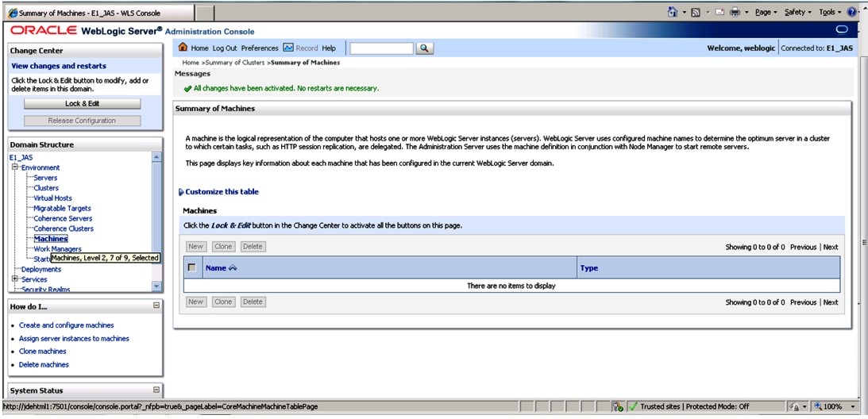This screenshot has height=419, width=868.
Task: Open Create and configure machines help link
Action: [x=67, y=325]
